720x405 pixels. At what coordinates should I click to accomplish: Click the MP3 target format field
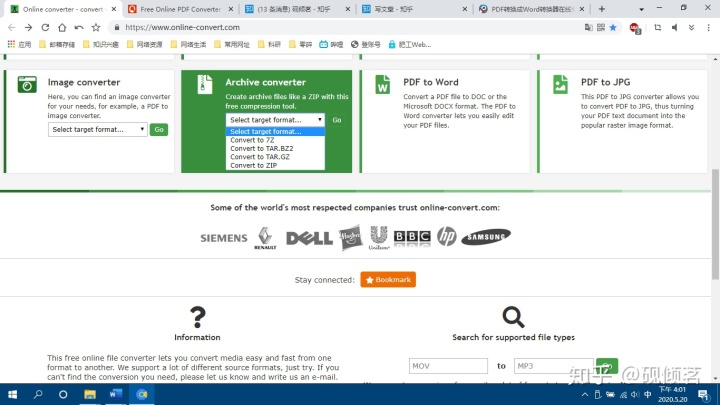553,366
